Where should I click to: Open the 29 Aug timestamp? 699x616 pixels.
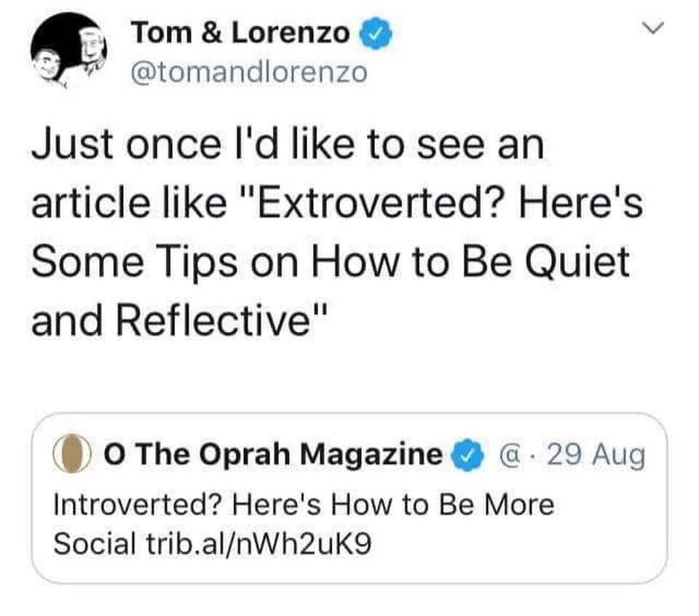[x=596, y=456]
